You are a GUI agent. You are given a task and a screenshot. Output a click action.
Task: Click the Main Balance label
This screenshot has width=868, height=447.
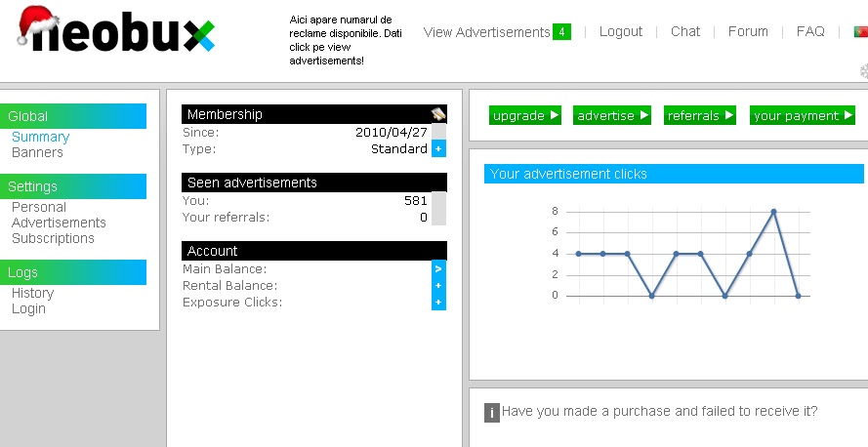click(225, 268)
